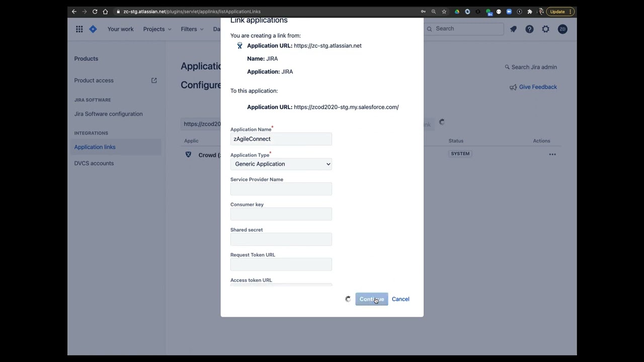Open the Google Drive extension icon
Screen dimensions: 644x362
point(457,12)
